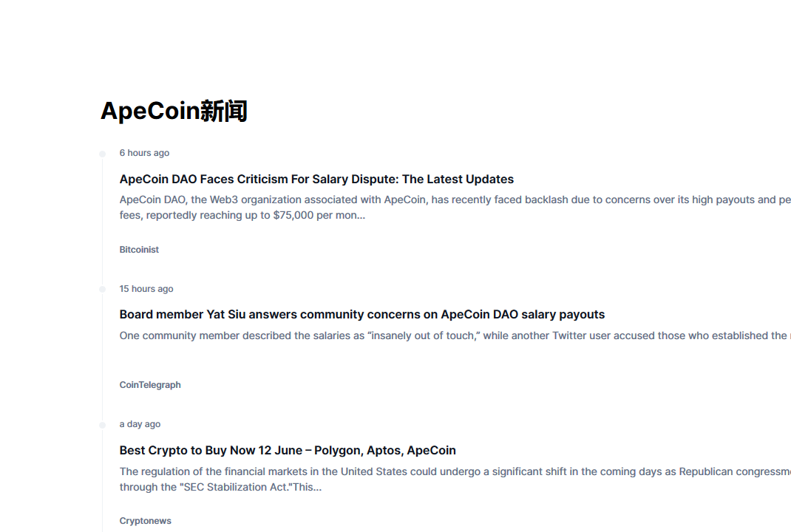Click the Cryptonews source label

[x=146, y=521]
